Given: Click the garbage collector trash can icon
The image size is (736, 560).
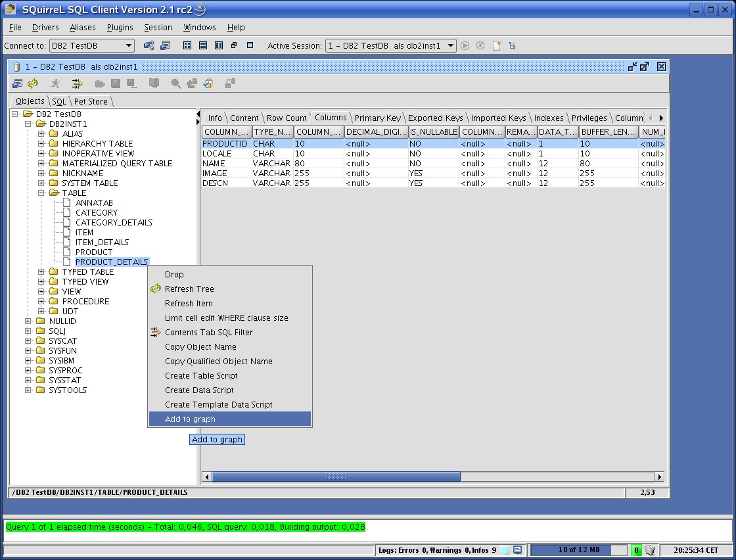Looking at the screenshot, I should coord(650,550).
